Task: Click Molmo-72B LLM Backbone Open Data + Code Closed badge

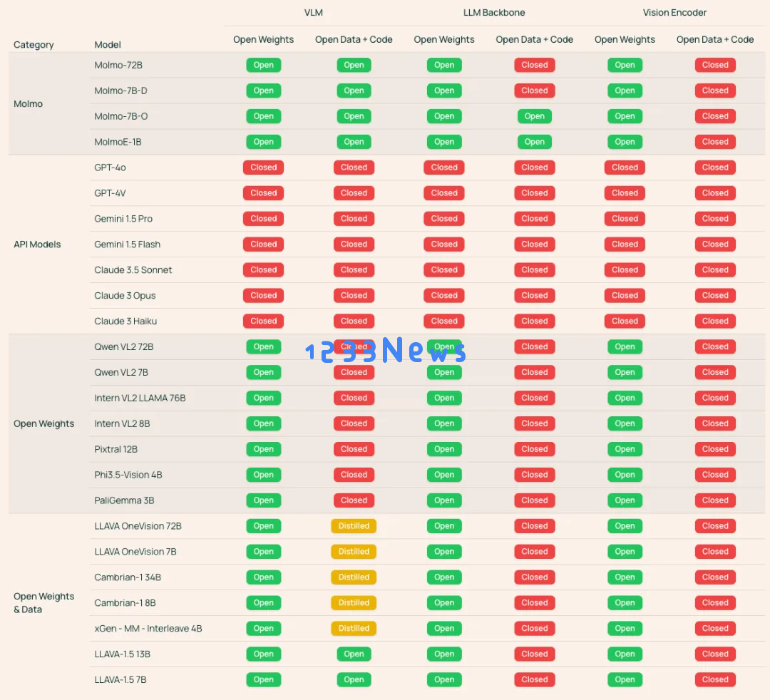Action: point(534,65)
